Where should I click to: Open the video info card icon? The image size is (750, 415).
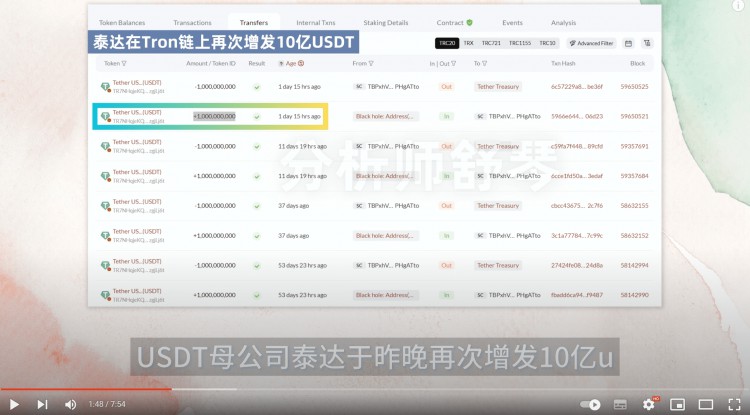tap(739, 5)
